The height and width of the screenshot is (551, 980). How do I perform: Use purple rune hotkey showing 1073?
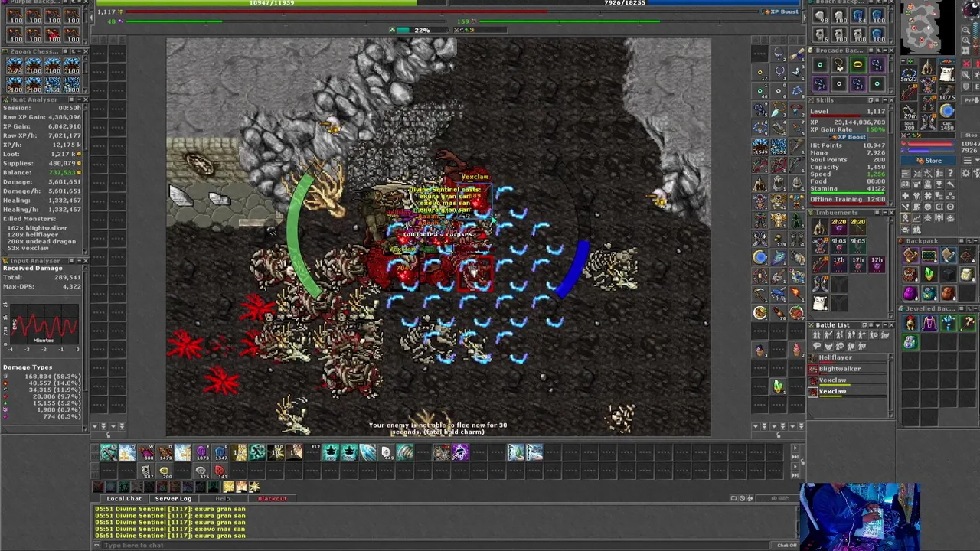coord(202,453)
